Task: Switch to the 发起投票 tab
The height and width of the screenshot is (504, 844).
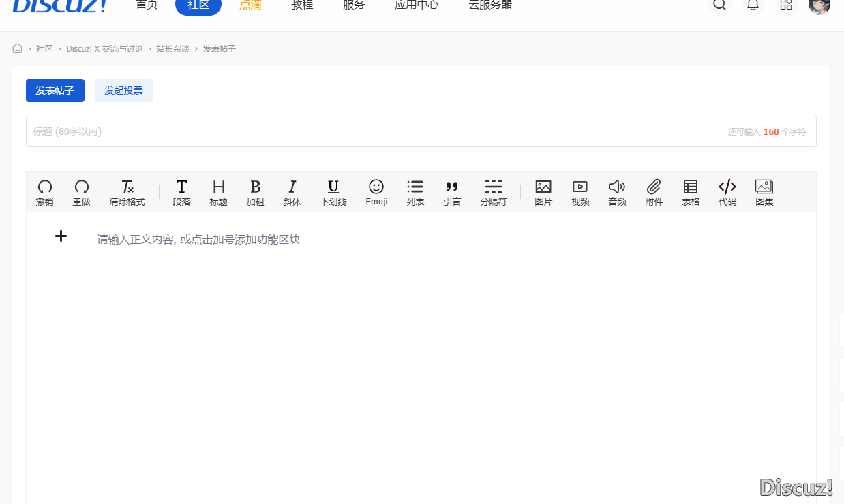Action: 123,91
